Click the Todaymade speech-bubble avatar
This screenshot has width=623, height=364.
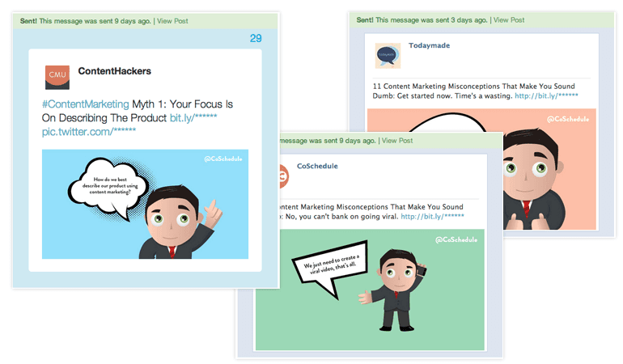[x=388, y=56]
